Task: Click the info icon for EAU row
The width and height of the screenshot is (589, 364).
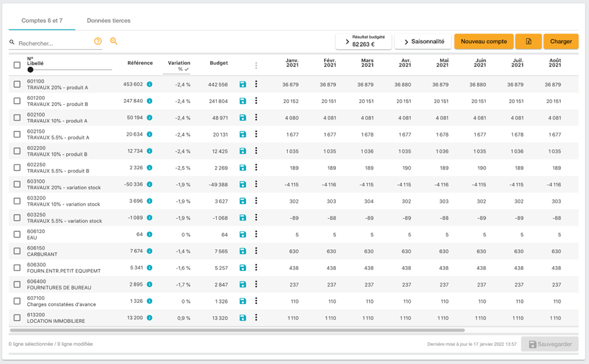Action: click(x=150, y=234)
